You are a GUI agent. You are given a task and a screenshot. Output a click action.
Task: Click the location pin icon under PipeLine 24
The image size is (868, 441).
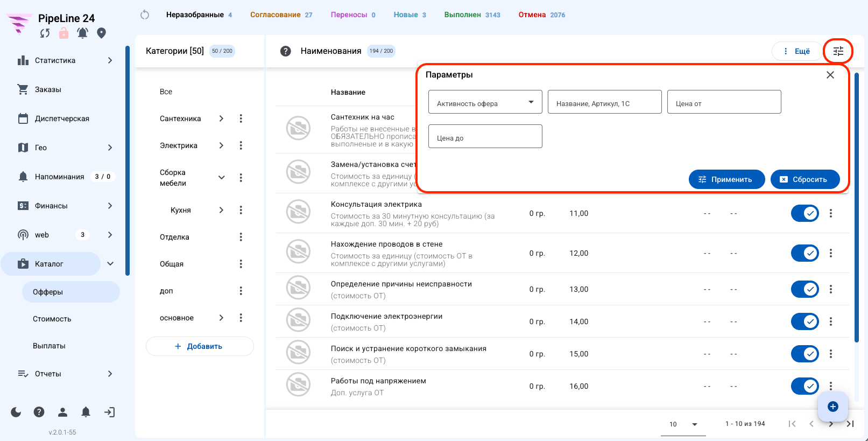tap(101, 33)
